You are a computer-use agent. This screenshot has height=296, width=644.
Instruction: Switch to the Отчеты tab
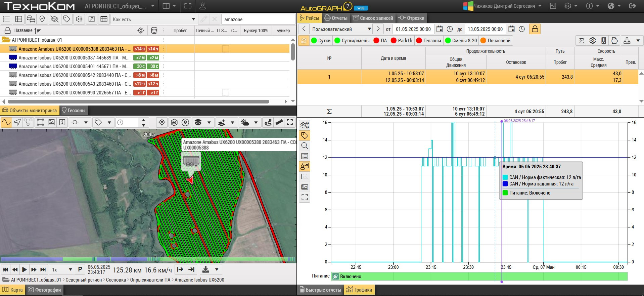pos(336,18)
